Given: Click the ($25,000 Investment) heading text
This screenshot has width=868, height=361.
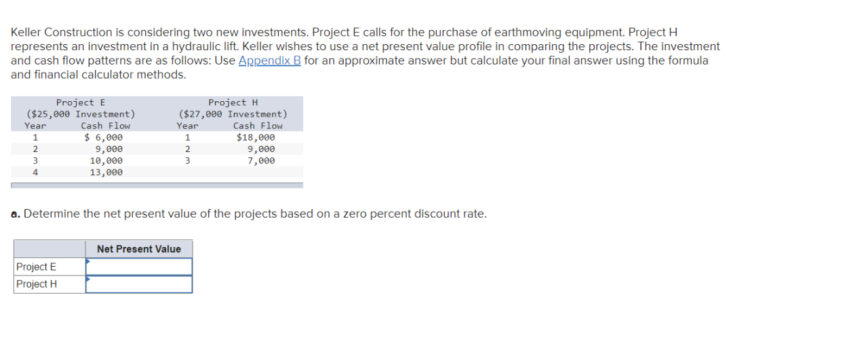Looking at the screenshot, I should point(81,114).
